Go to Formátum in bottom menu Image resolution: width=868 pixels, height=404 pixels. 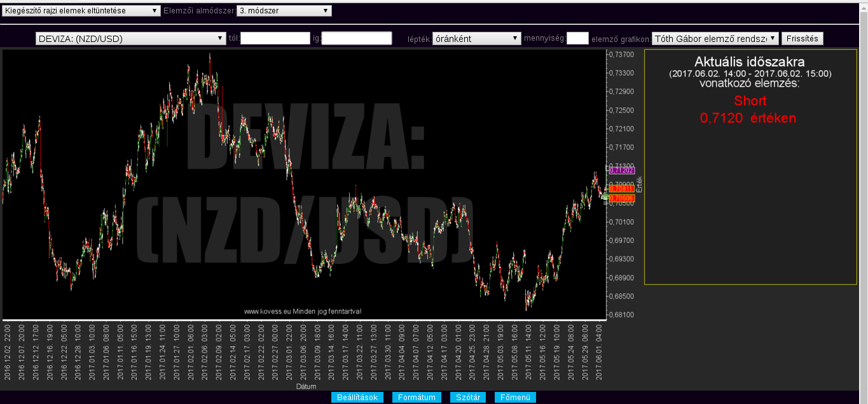click(x=417, y=398)
